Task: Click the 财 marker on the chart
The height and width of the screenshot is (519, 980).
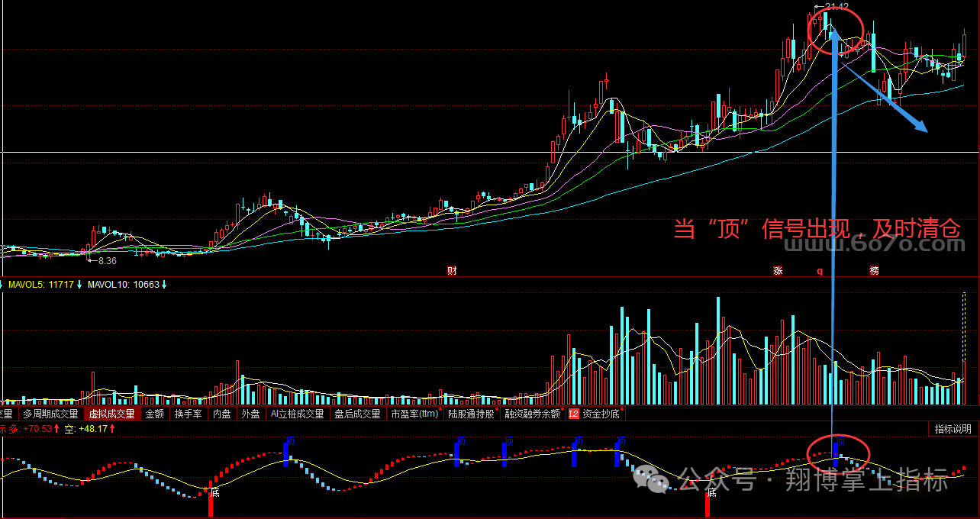Action: [x=451, y=270]
